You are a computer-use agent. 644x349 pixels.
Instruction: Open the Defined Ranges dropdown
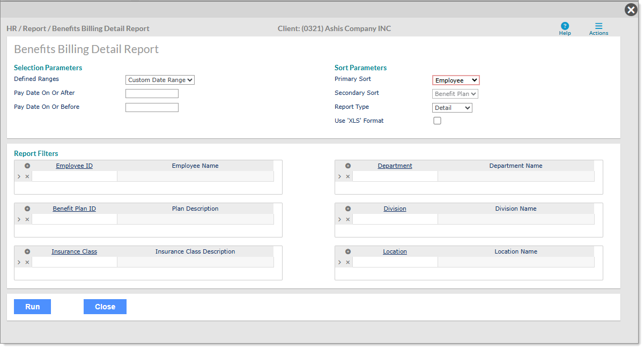click(x=160, y=80)
